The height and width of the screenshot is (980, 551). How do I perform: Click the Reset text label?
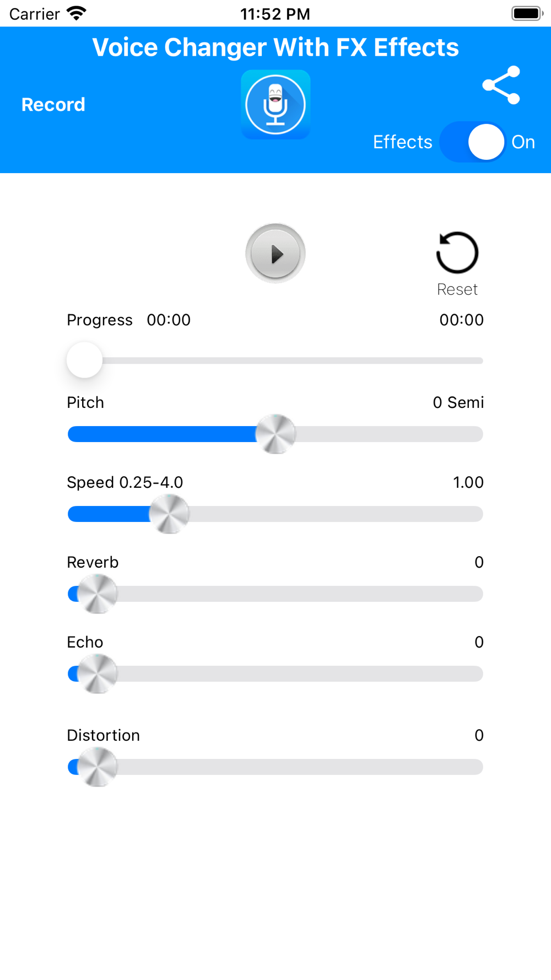(x=457, y=289)
